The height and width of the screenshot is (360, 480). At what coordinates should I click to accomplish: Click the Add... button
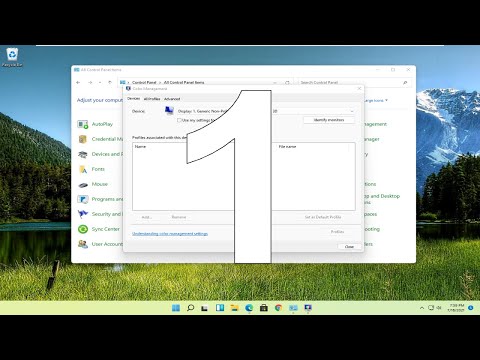point(147,217)
